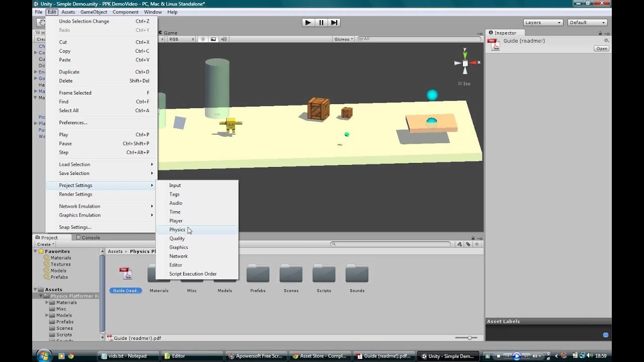This screenshot has width=644, height=362.
Task: Switch to the Console tab
Action: point(88,238)
